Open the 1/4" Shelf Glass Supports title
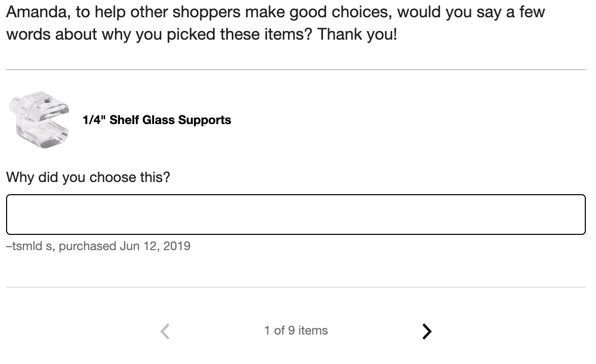This screenshot has width=596, height=364. point(157,120)
